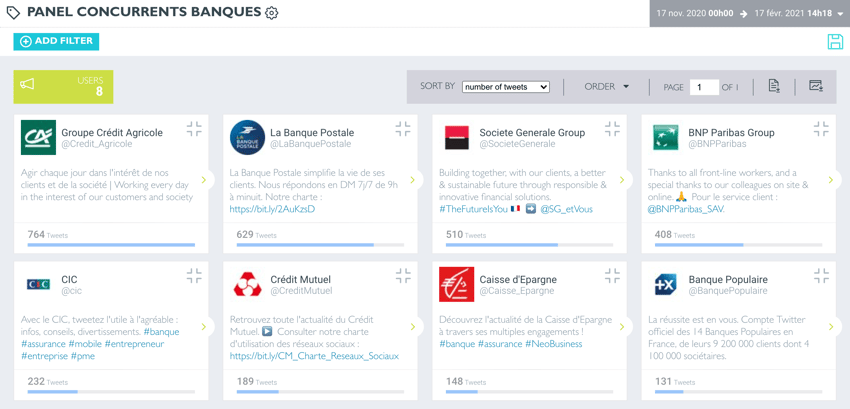Expand Crédit Mutuel card details arrow
This screenshot has height=409, width=850.
pyautogui.click(x=413, y=327)
